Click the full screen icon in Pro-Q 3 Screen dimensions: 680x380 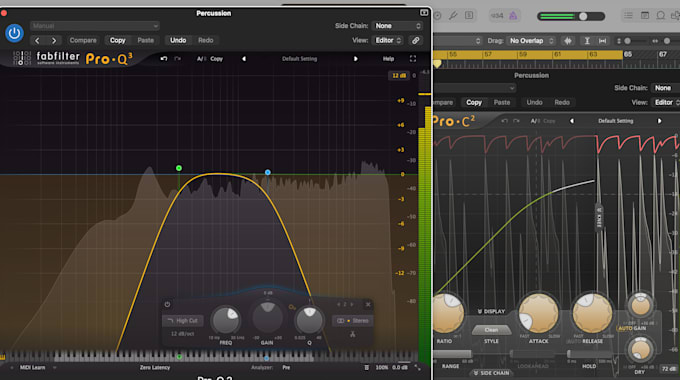(413, 59)
